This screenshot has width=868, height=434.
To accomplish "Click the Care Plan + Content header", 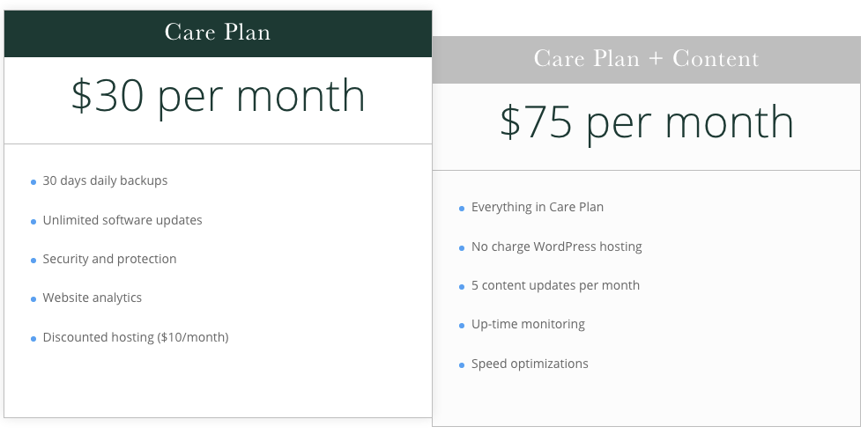I will [x=646, y=60].
